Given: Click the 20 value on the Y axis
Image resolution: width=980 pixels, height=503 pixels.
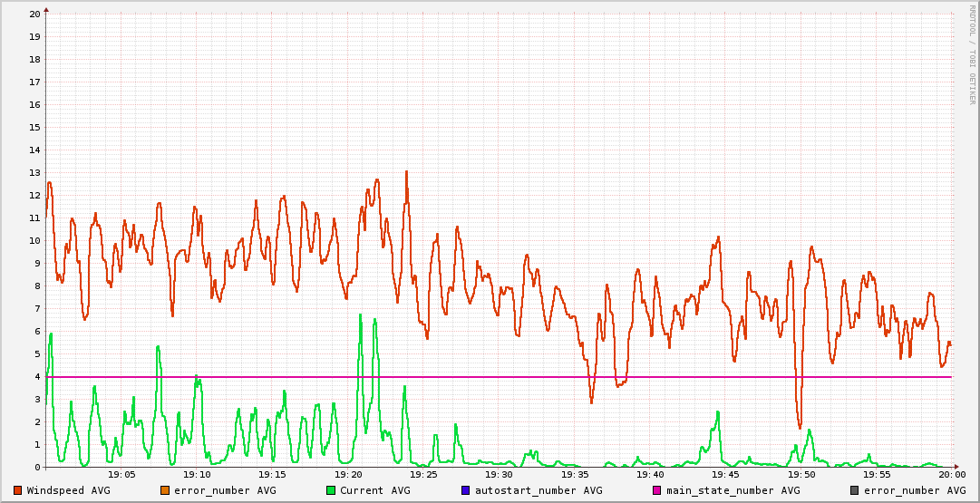Looking at the screenshot, I should click(x=34, y=15).
